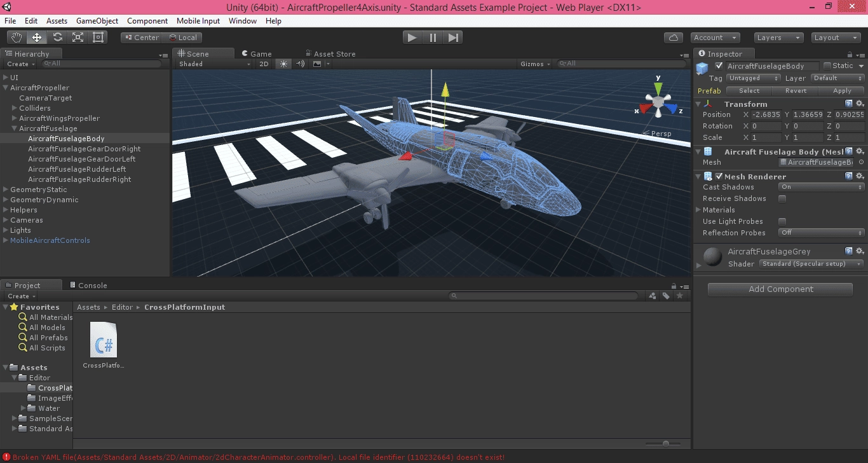Open the Cloud services icon
The height and width of the screenshot is (463, 868).
tap(674, 38)
